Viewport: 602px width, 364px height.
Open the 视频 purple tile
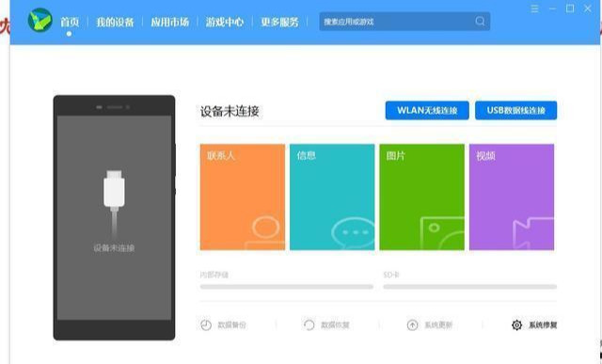[512, 197]
